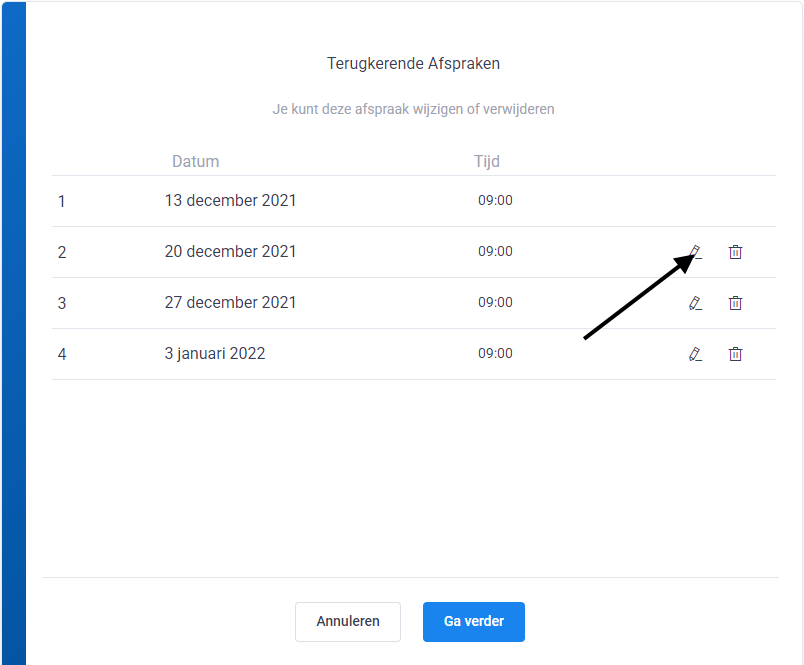This screenshot has height=665, width=804.
Task: Click the row number 4 cell
Action: click(x=62, y=354)
